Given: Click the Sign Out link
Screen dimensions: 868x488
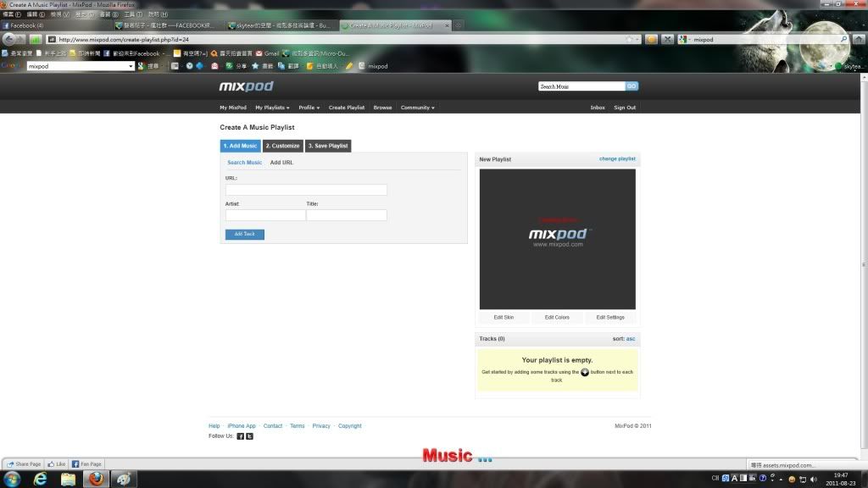Looking at the screenshot, I should pos(625,108).
